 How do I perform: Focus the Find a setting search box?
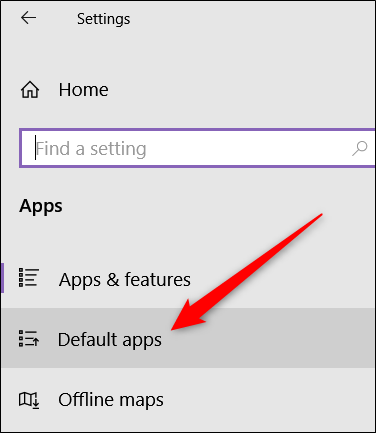197,148
